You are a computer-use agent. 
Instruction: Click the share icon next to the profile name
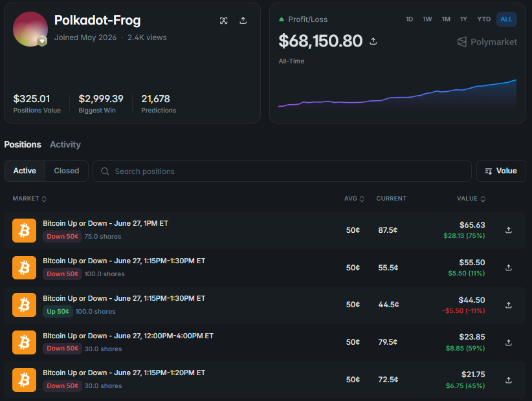[x=243, y=20]
